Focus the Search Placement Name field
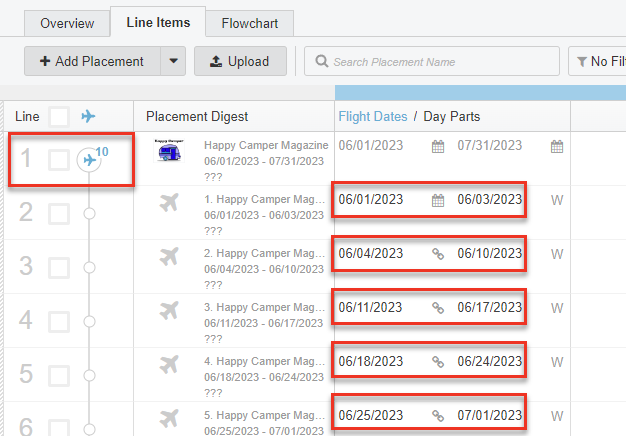Viewport: 626px width, 436px height. (x=440, y=61)
